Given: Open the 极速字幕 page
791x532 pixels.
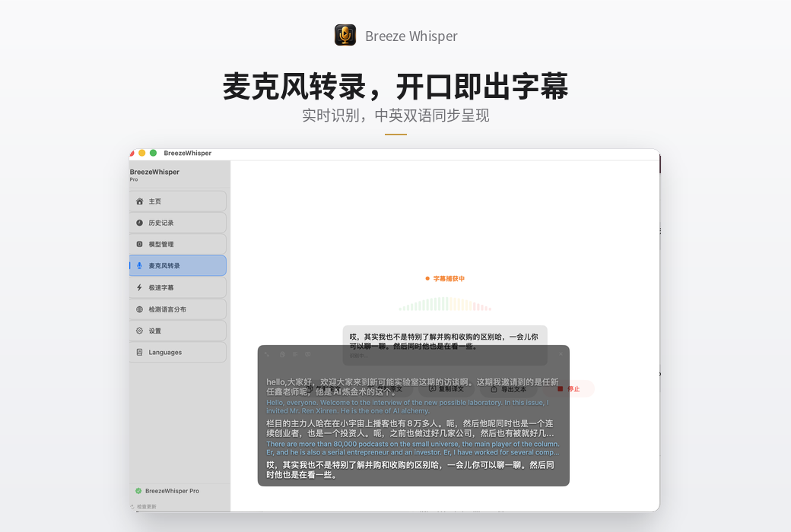Looking at the screenshot, I should (x=177, y=287).
